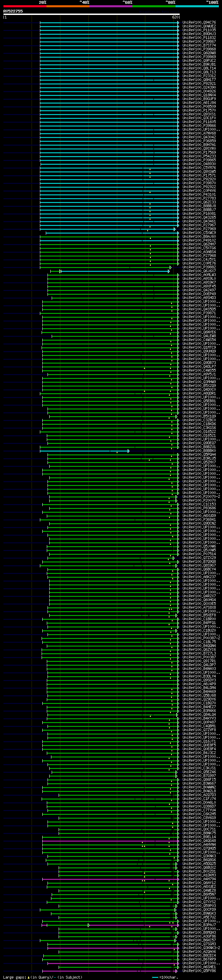Image resolution: width=222 pixels, height=980 pixels.
Task: Select hit label UniRef100_P39866
Action: (199, 125)
